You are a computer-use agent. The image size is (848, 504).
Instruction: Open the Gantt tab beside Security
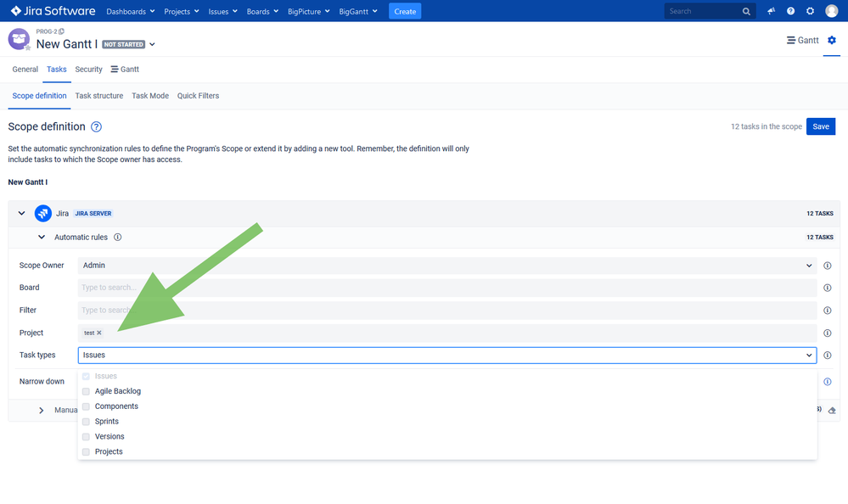coord(125,70)
